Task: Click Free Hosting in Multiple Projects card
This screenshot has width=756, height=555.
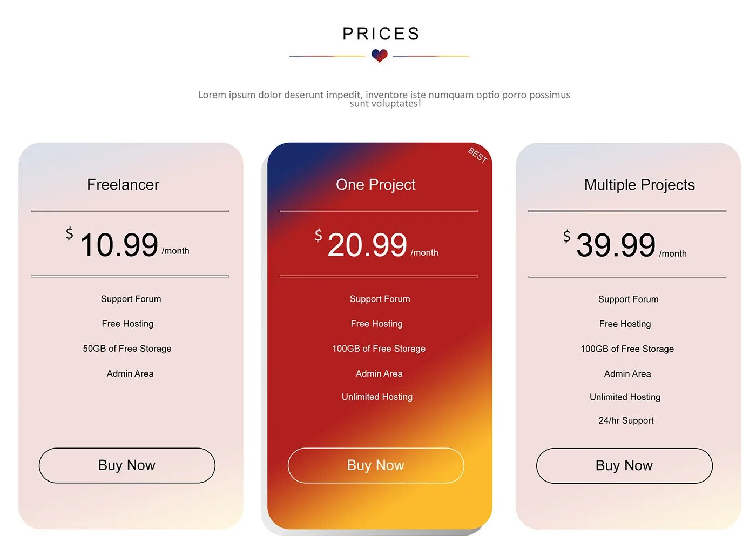Action: (x=625, y=324)
